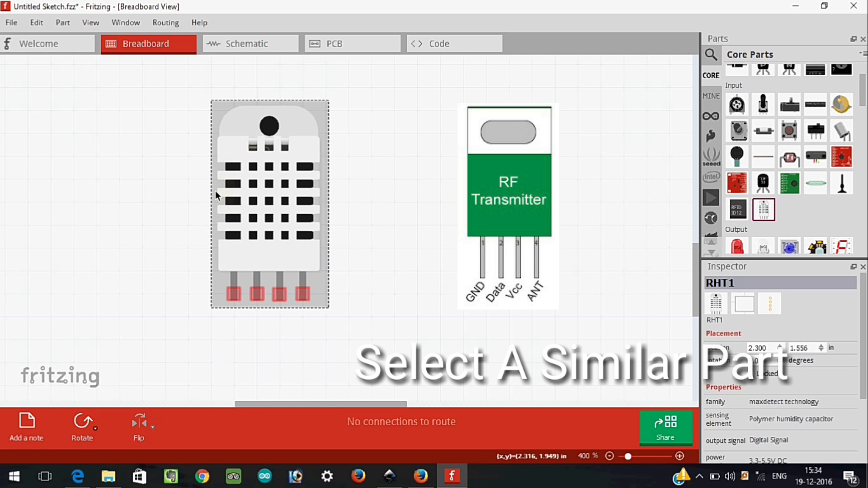Viewport: 868px width, 488px height.
Task: Click Inspector PCB view thumbnail
Action: [x=770, y=304]
